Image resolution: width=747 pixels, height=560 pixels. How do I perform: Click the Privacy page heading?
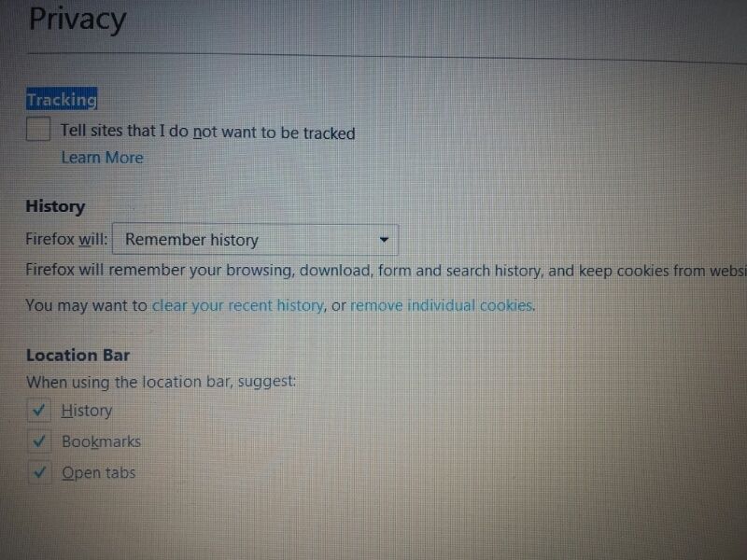[78, 20]
